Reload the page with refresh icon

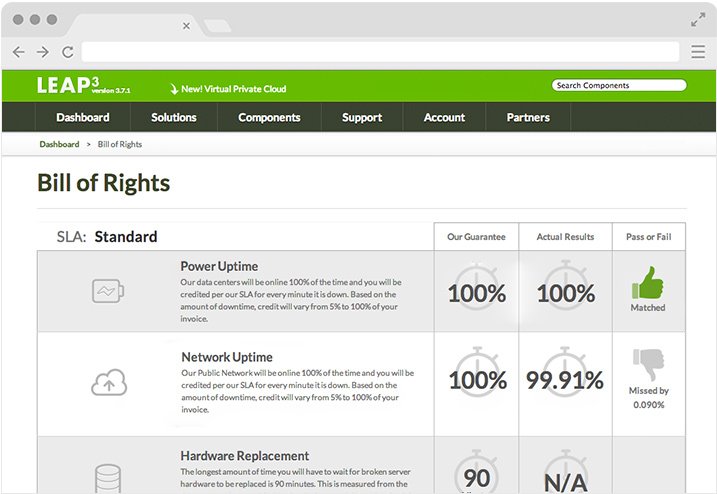coord(68,52)
